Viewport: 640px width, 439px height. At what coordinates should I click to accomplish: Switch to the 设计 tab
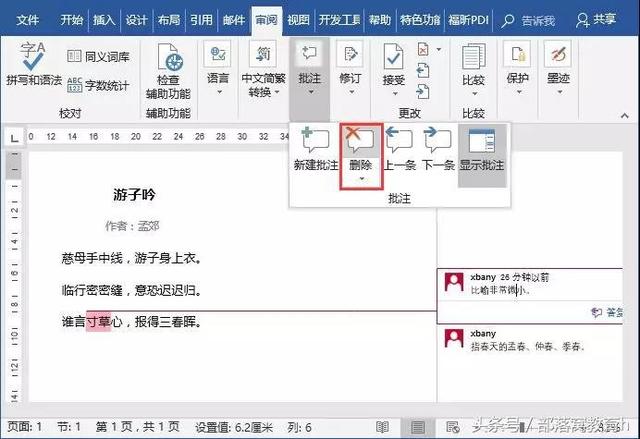pos(136,19)
